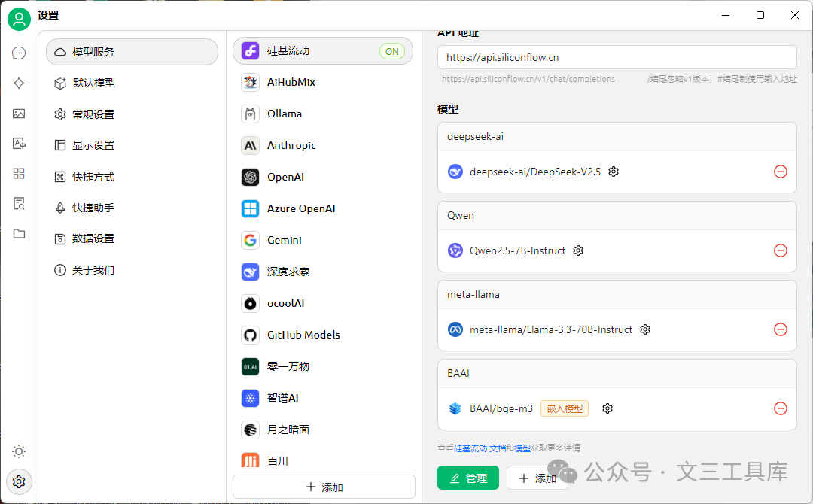The width and height of the screenshot is (813, 504).
Task: Open 快捷方式 settings section
Action: click(x=132, y=177)
